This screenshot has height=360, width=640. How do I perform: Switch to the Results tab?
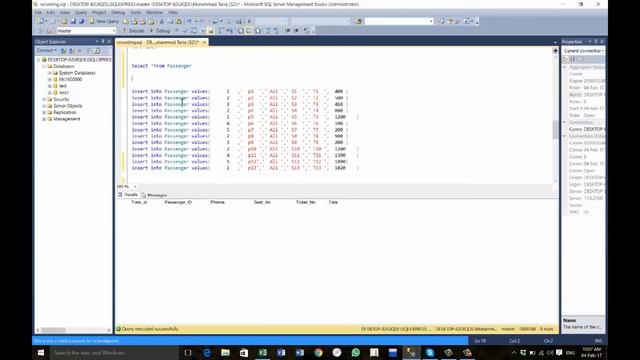point(128,195)
